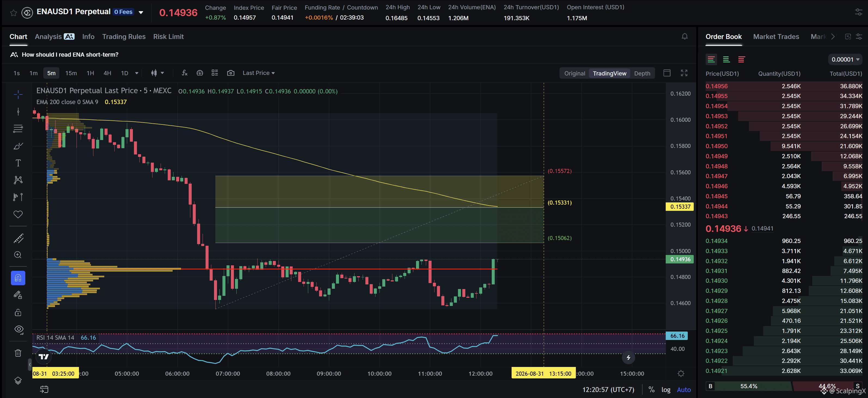Show only bids in order book
The height and width of the screenshot is (398, 868).
(726, 60)
